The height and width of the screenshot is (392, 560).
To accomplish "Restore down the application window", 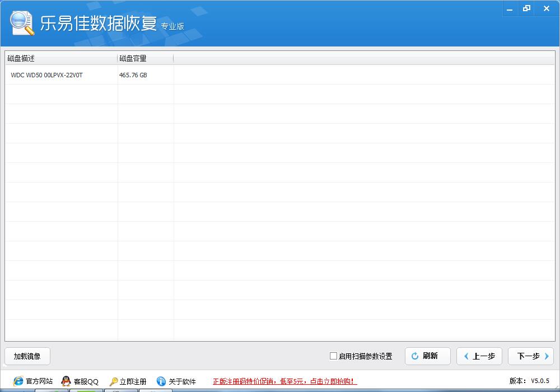I will point(526,8).
